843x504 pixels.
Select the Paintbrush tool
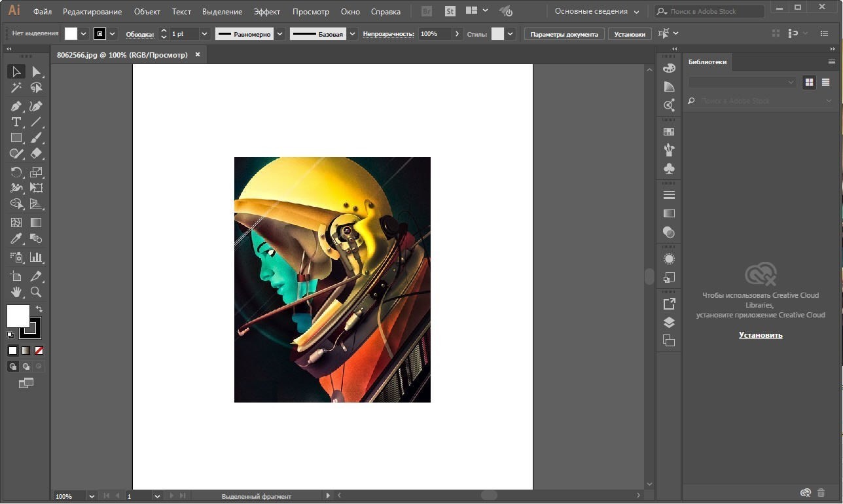[36, 137]
